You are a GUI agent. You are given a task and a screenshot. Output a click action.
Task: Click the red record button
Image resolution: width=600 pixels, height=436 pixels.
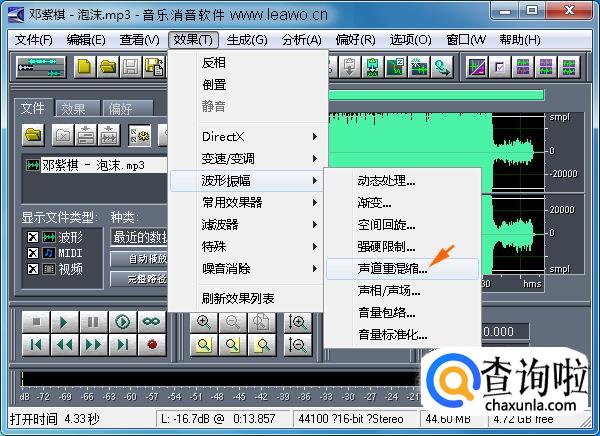click(x=152, y=345)
